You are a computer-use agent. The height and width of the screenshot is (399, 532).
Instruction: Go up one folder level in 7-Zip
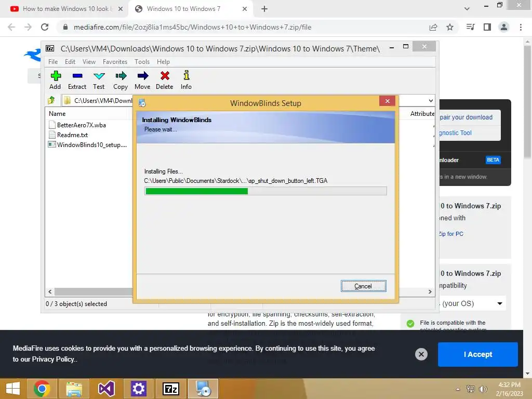(51, 100)
